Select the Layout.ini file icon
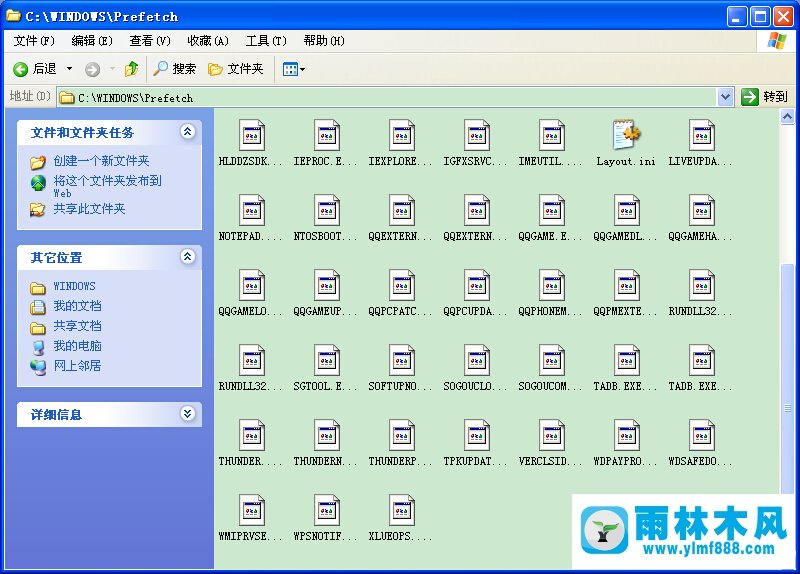 pos(627,135)
